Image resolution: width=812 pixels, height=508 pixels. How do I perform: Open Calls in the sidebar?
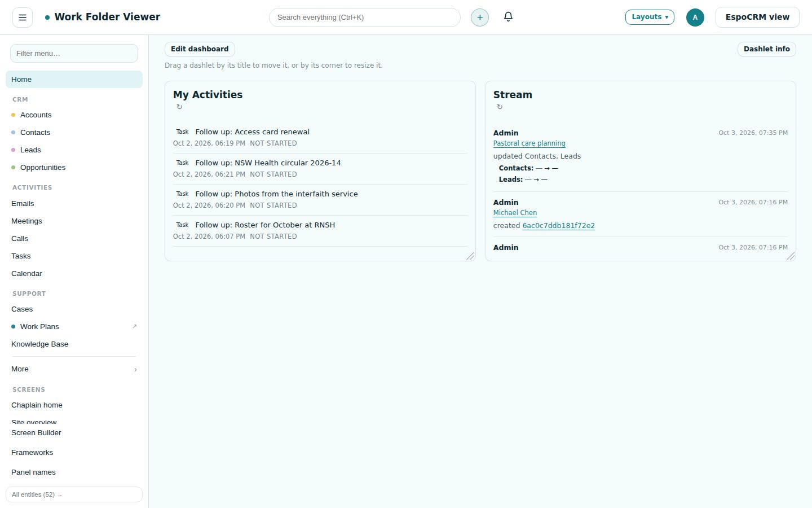click(x=74, y=238)
